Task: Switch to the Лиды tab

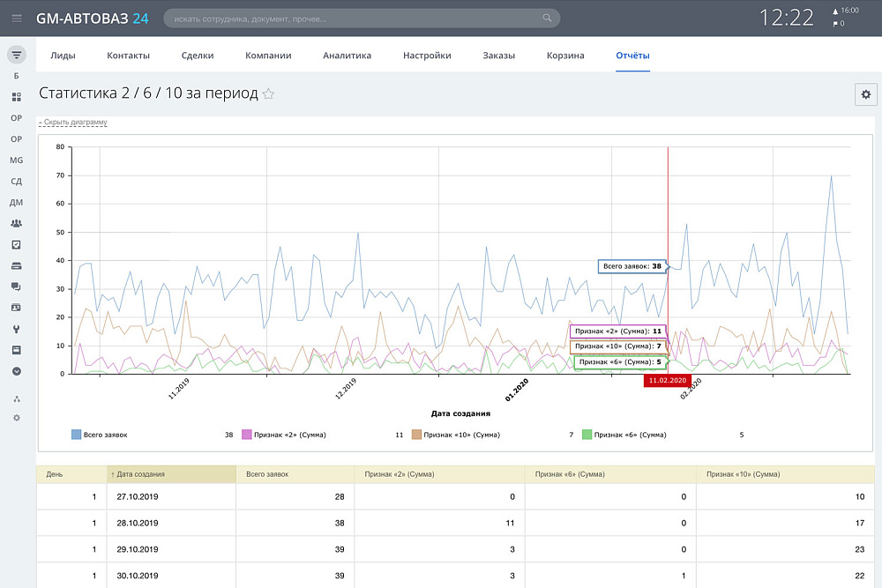Action: click(63, 55)
